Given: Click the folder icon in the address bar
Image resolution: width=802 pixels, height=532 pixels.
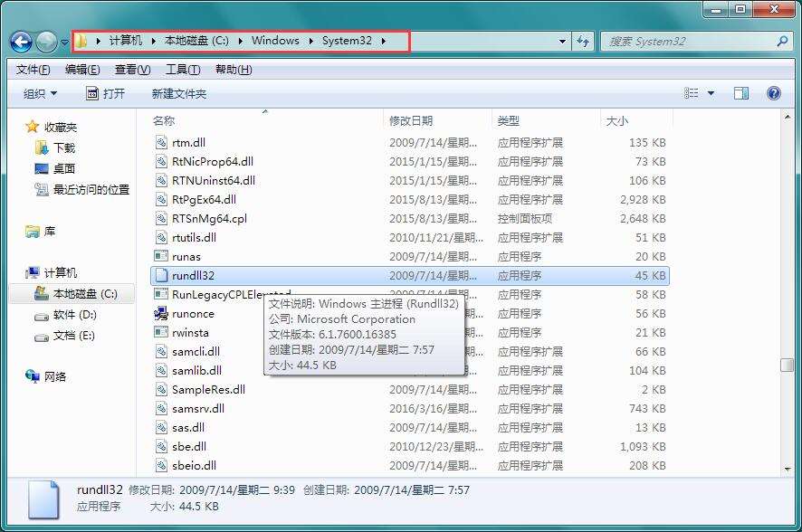Looking at the screenshot, I should click(x=81, y=41).
